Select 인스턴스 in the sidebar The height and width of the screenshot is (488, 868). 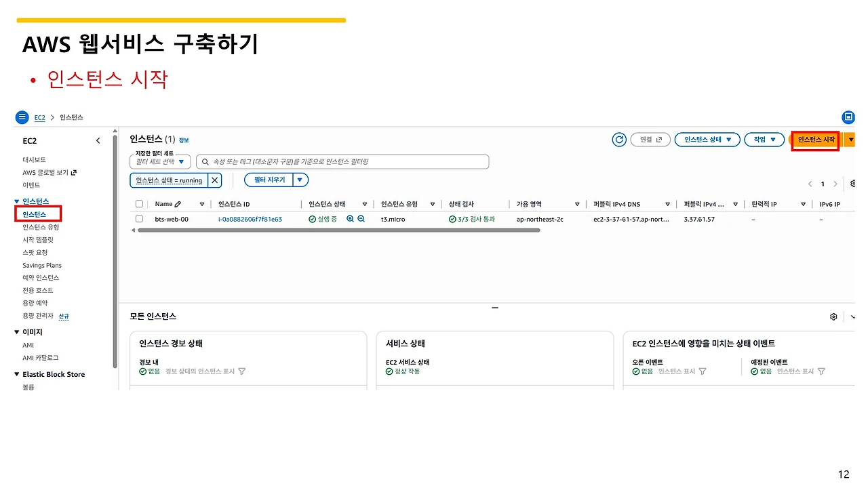pos(35,214)
